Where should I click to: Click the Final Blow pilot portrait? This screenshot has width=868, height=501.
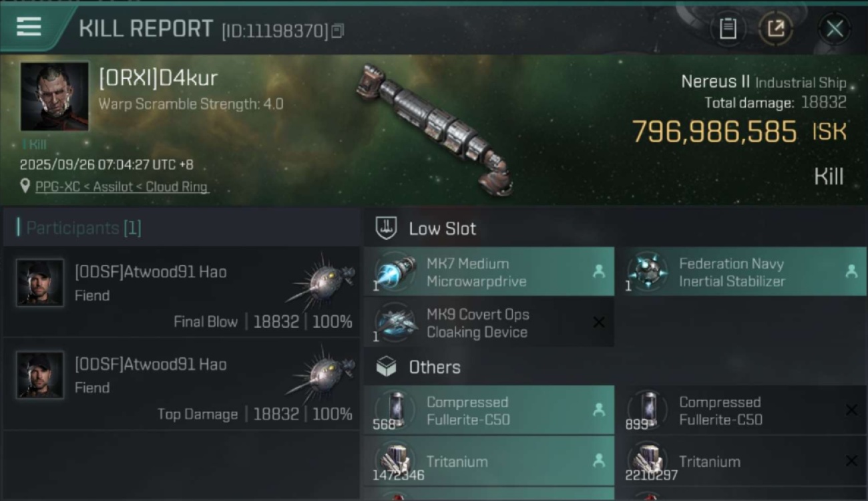click(x=40, y=283)
